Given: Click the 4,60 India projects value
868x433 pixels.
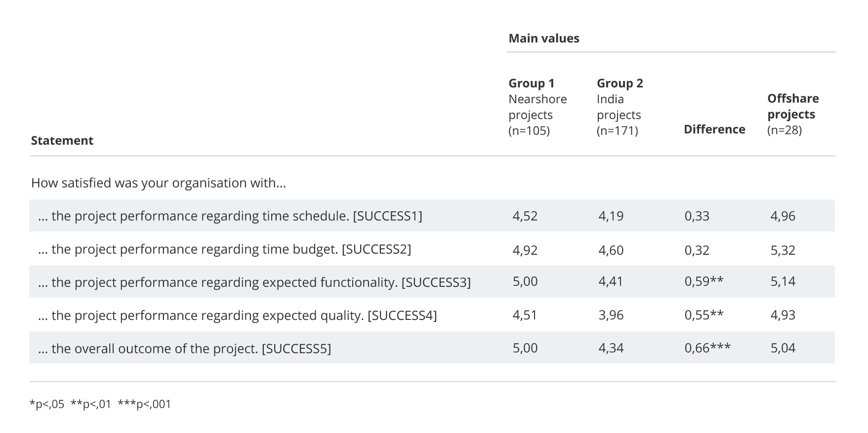Looking at the screenshot, I should coord(611,250).
